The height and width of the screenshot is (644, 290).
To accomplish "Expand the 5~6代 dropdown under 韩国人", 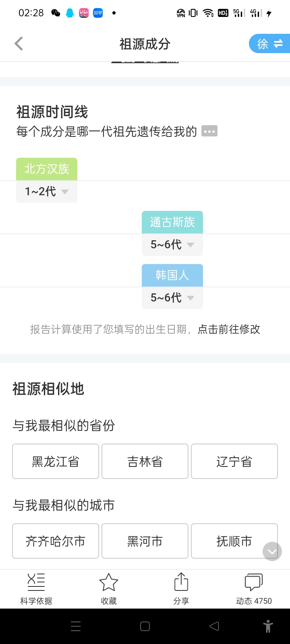I will (172, 298).
